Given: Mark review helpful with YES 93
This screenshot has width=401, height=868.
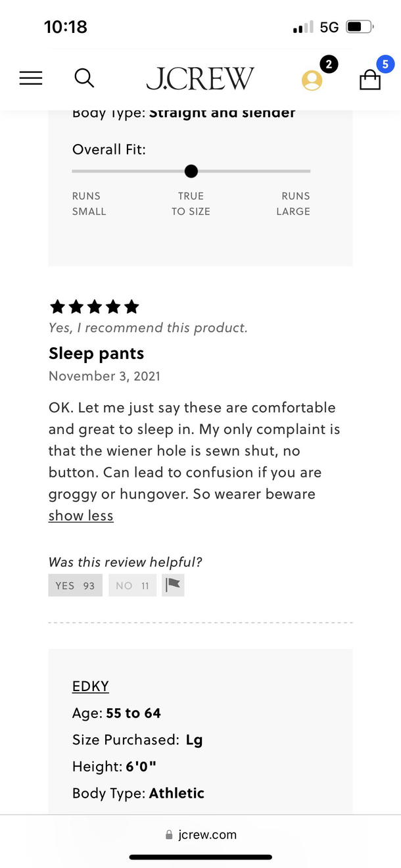Looking at the screenshot, I should tap(75, 585).
